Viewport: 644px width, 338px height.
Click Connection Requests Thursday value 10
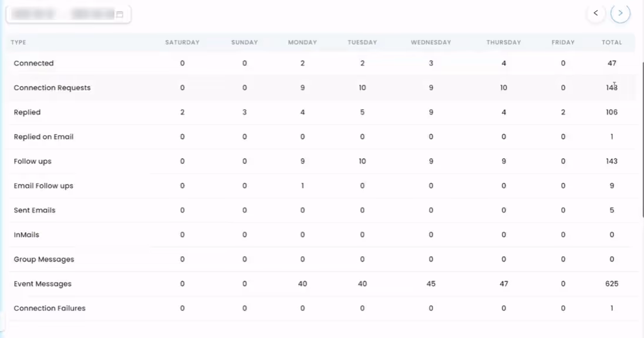pyautogui.click(x=504, y=88)
